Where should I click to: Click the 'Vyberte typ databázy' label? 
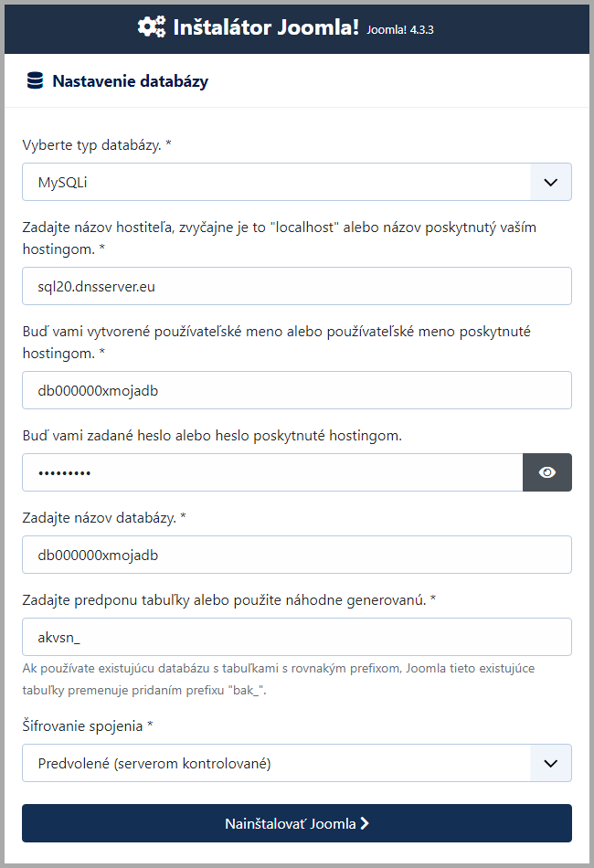point(97,143)
